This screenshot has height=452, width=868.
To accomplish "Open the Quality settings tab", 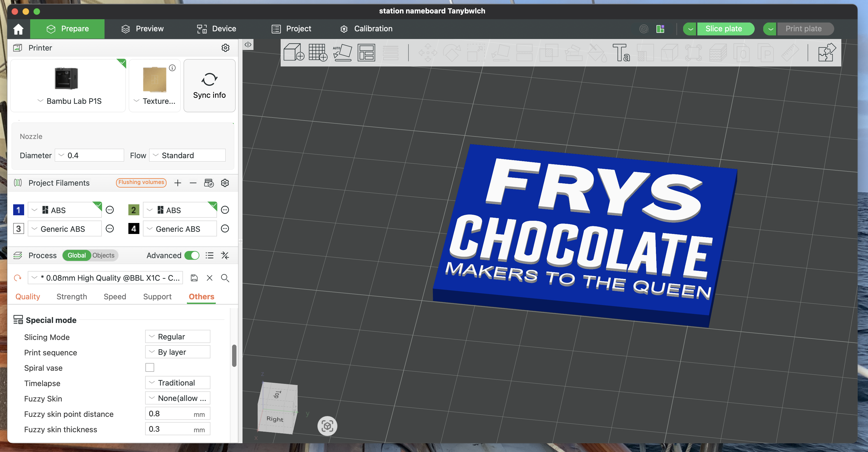I will coord(28,297).
